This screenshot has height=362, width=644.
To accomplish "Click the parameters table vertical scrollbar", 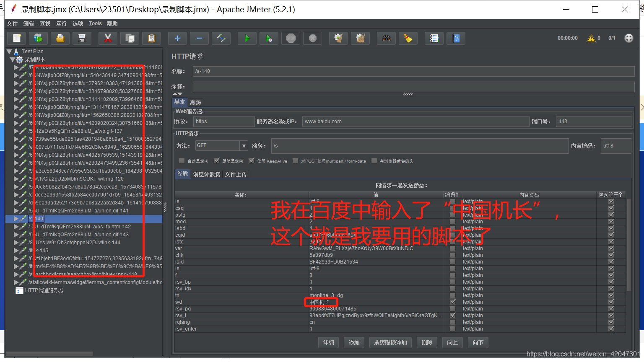I will click(x=628, y=245).
